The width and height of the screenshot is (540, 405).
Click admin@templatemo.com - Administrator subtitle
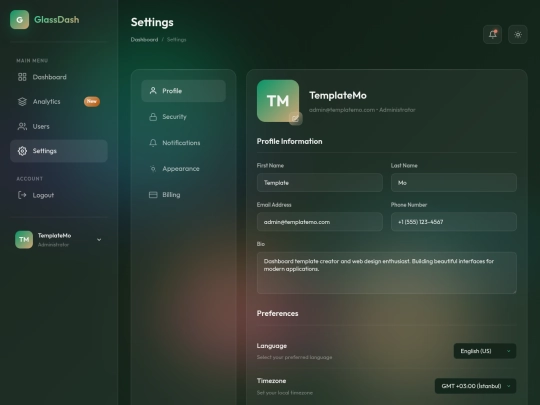click(362, 110)
